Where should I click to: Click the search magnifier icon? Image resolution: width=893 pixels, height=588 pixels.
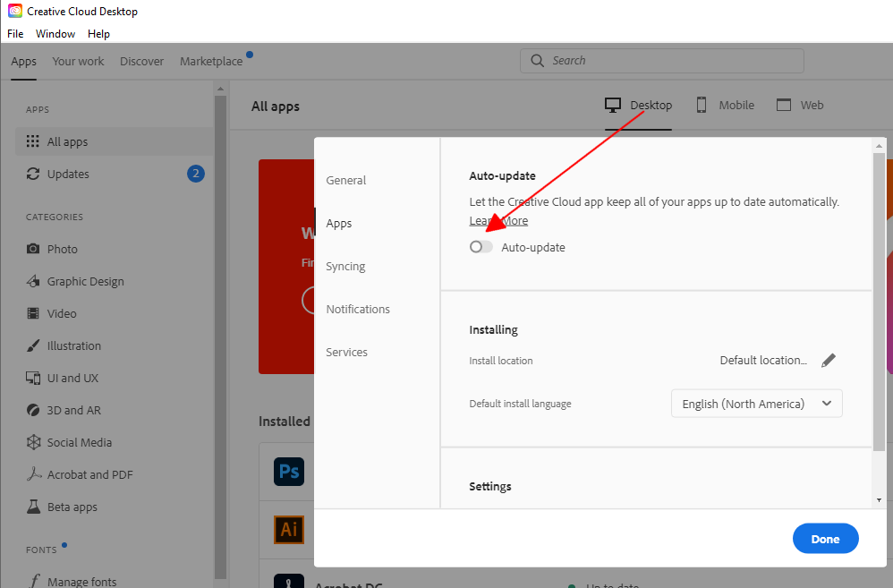click(537, 60)
